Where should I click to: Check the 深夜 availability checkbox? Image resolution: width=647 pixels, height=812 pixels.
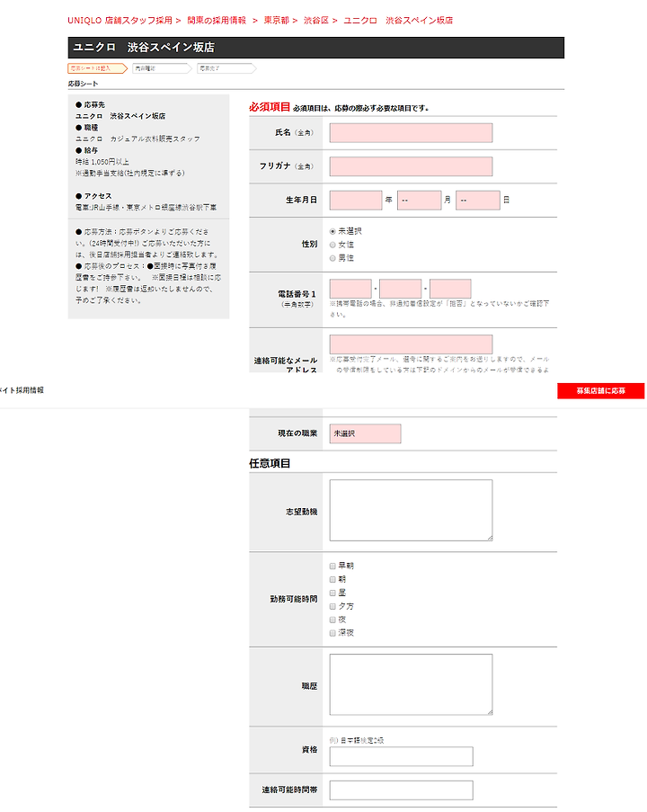click(332, 633)
